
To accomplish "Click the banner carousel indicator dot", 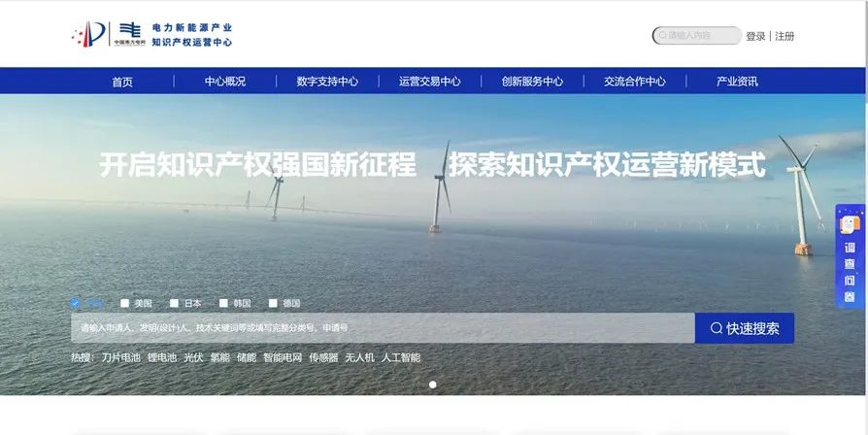I will tap(433, 385).
